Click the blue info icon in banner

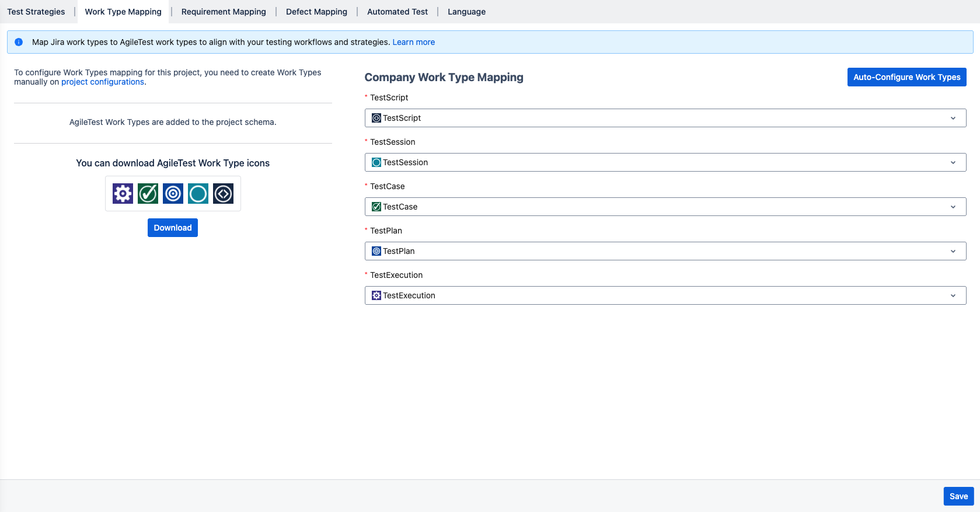[x=19, y=42]
